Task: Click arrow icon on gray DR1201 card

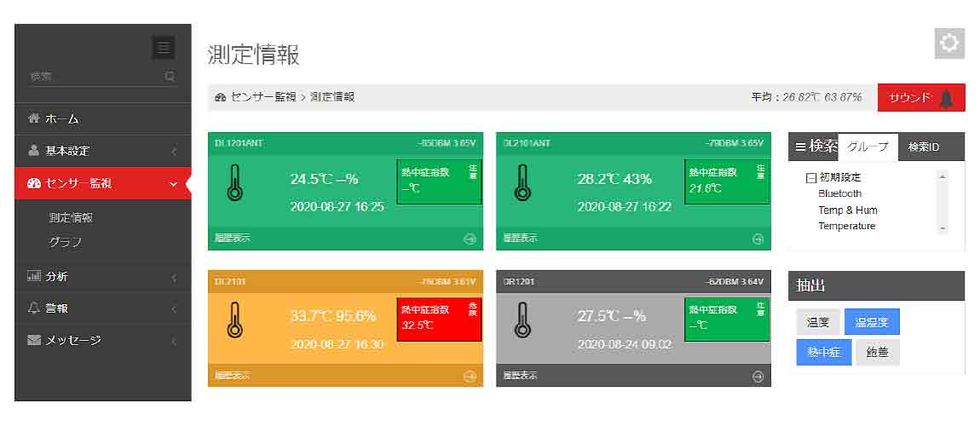Action: coord(758,376)
